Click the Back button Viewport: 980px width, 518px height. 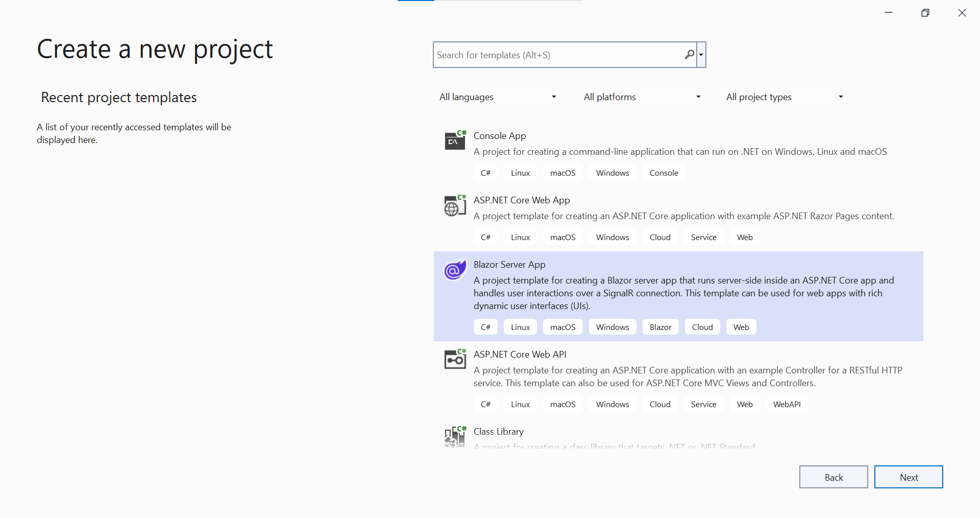834,477
